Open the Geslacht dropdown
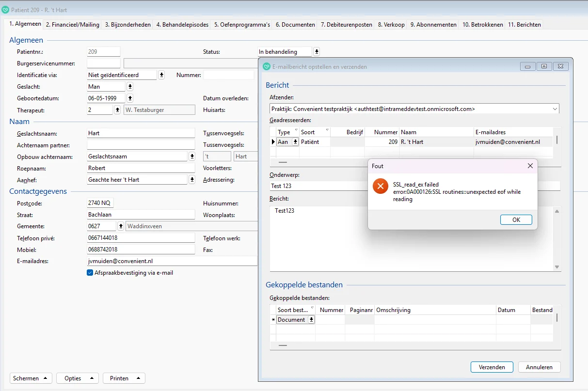 click(x=130, y=87)
